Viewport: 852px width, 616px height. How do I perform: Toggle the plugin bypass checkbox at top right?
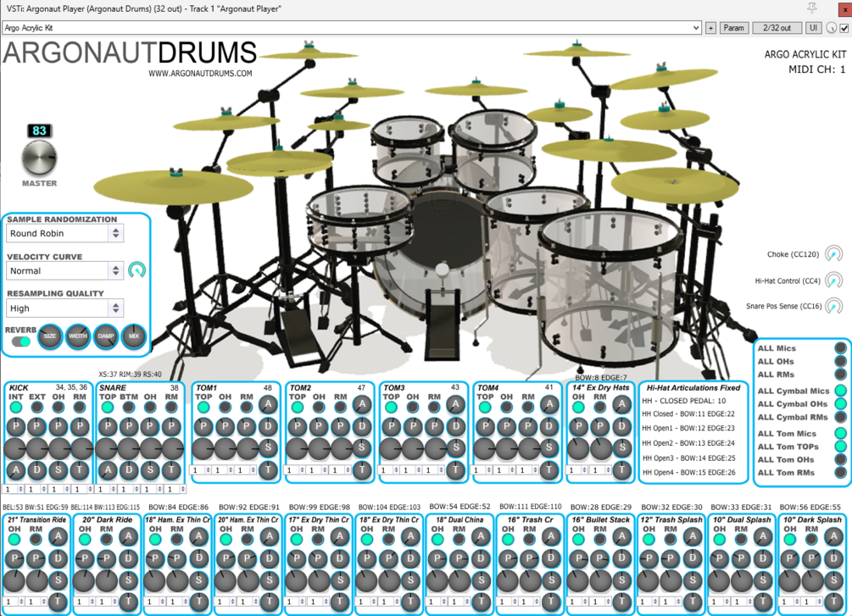pyautogui.click(x=844, y=28)
